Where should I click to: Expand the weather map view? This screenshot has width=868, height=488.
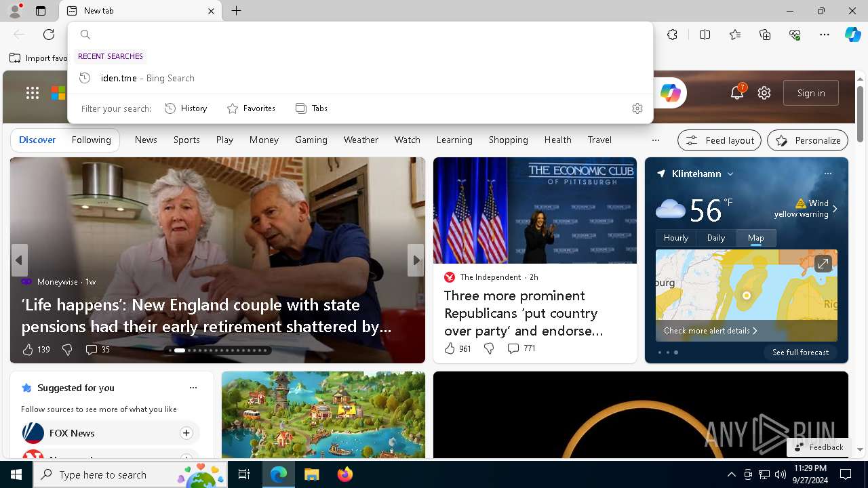coord(823,264)
